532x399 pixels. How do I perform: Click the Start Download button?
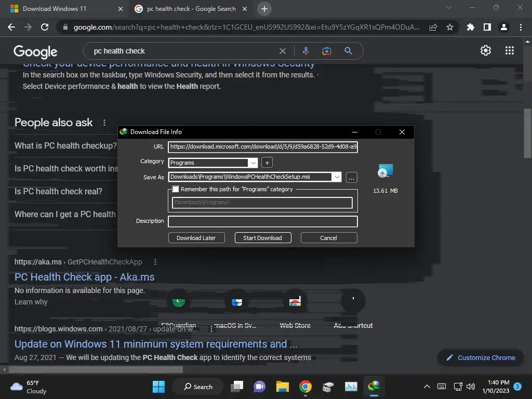(x=262, y=238)
